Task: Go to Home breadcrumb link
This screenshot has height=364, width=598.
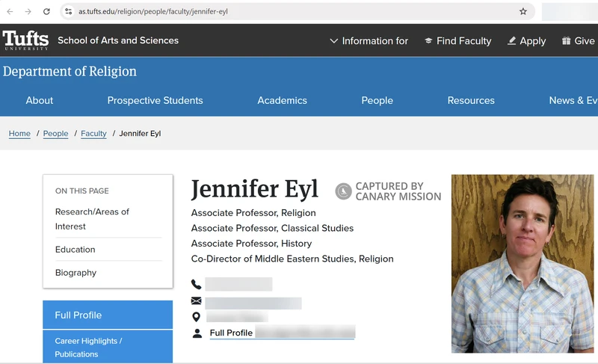Action: (19, 134)
